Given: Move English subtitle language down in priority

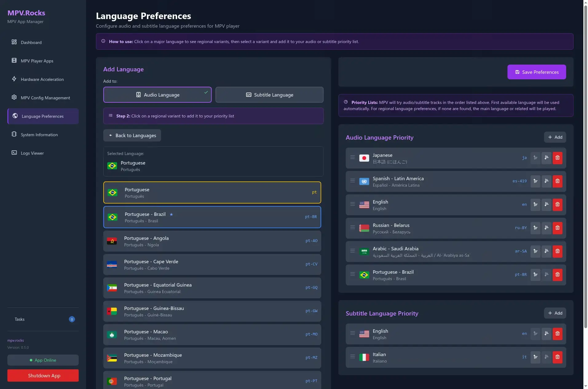Looking at the screenshot, I should (546, 334).
